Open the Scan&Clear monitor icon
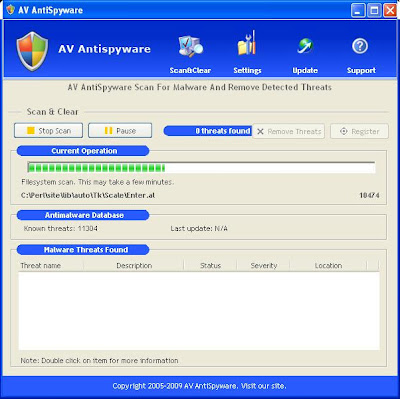 (x=191, y=46)
